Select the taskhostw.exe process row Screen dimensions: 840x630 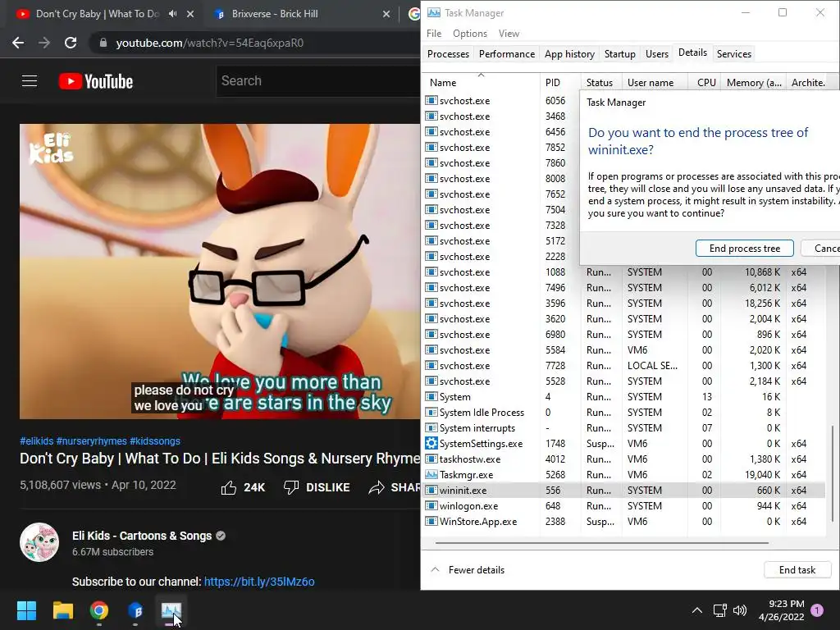coord(624,459)
